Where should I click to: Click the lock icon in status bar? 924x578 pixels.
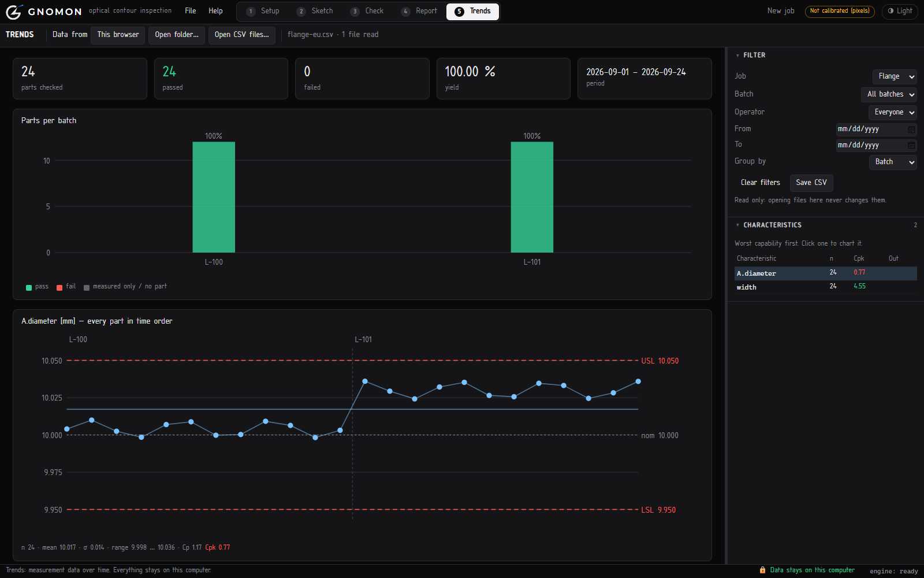tap(762, 570)
